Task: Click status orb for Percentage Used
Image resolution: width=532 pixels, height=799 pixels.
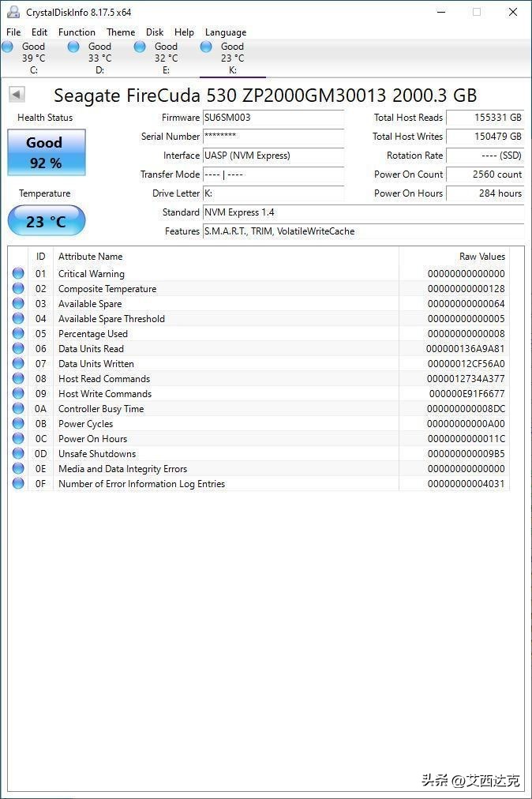Action: (18, 333)
